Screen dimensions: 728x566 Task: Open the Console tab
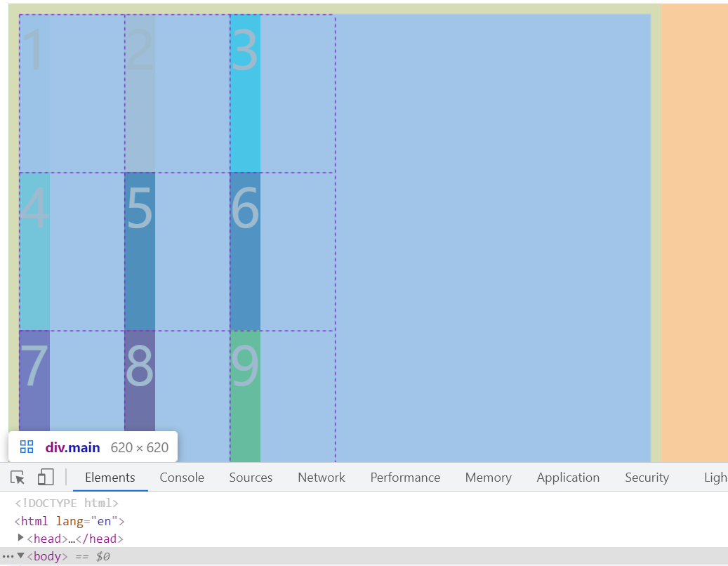182,478
